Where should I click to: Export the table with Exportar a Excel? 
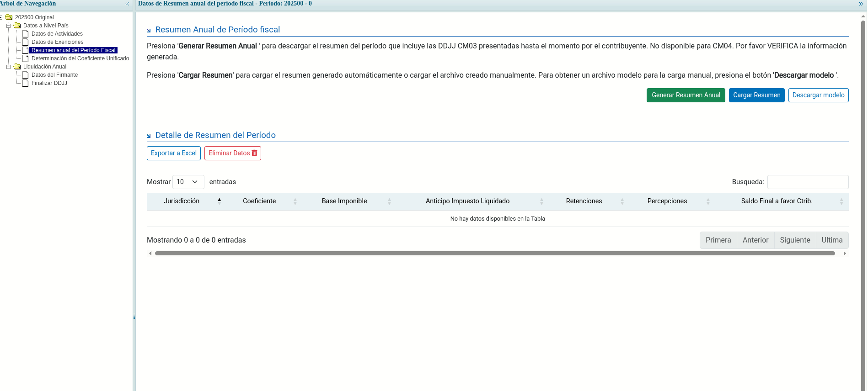coord(174,153)
